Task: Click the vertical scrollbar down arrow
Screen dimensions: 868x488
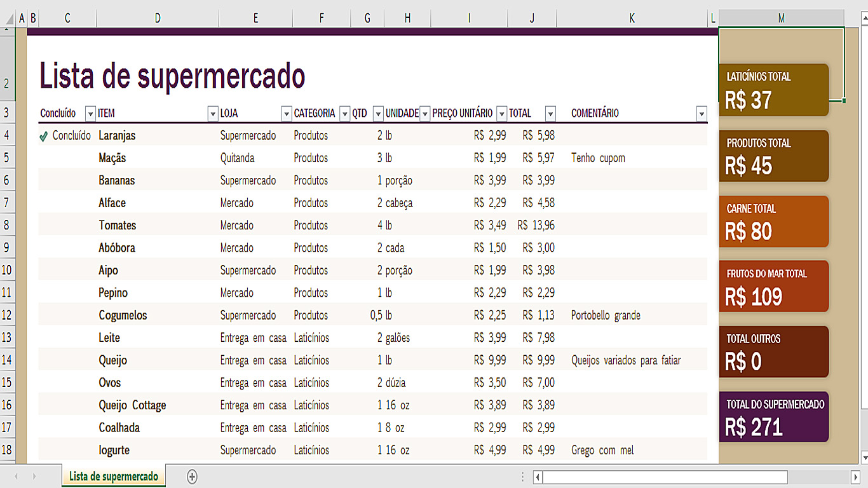Action: coord(864,457)
